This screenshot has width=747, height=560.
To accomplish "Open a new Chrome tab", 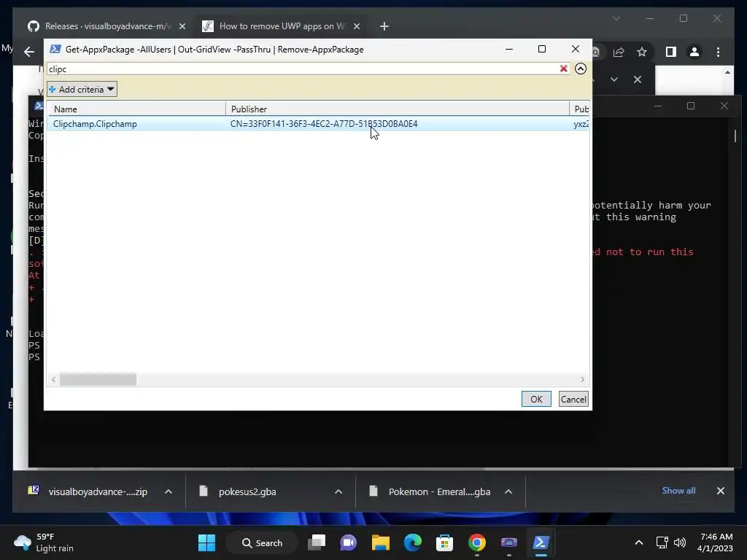I will click(x=384, y=26).
